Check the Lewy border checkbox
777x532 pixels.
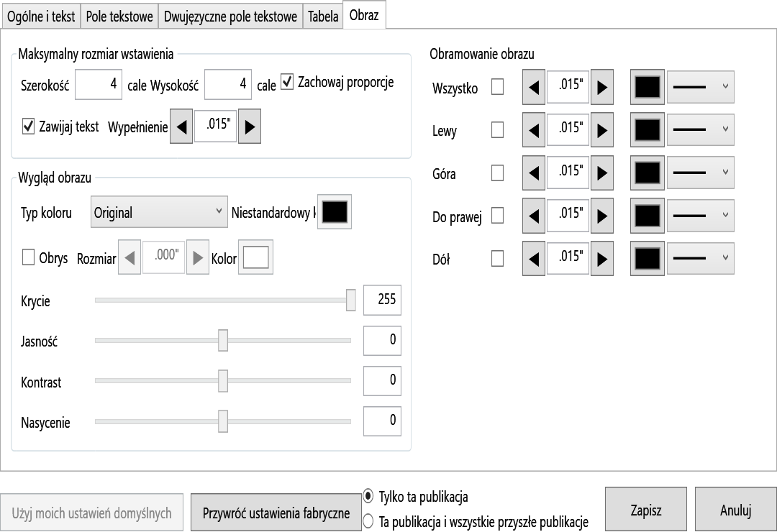tap(498, 130)
